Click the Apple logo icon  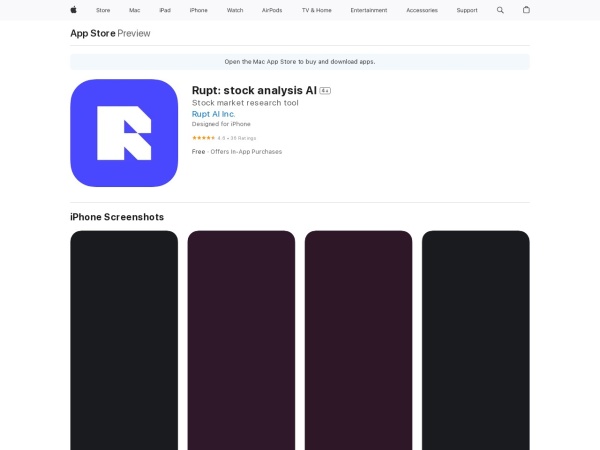click(73, 10)
